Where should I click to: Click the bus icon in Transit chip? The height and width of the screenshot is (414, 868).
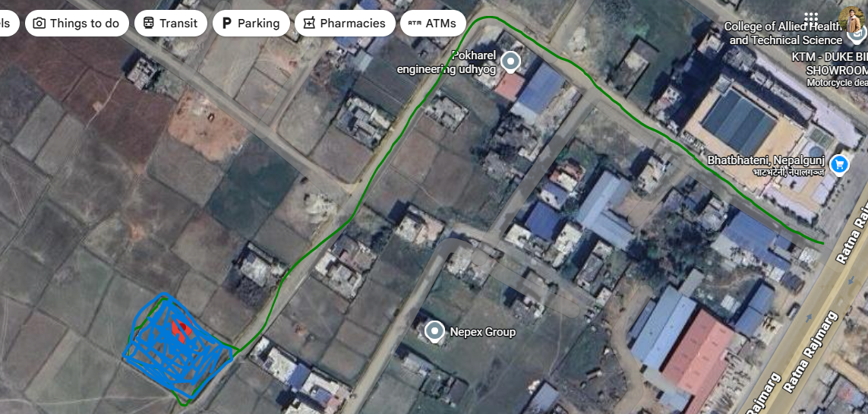pyautogui.click(x=148, y=24)
